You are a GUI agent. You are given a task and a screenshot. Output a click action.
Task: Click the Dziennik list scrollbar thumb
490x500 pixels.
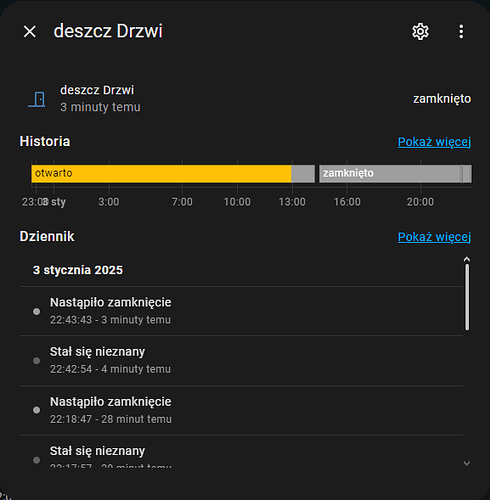467,297
